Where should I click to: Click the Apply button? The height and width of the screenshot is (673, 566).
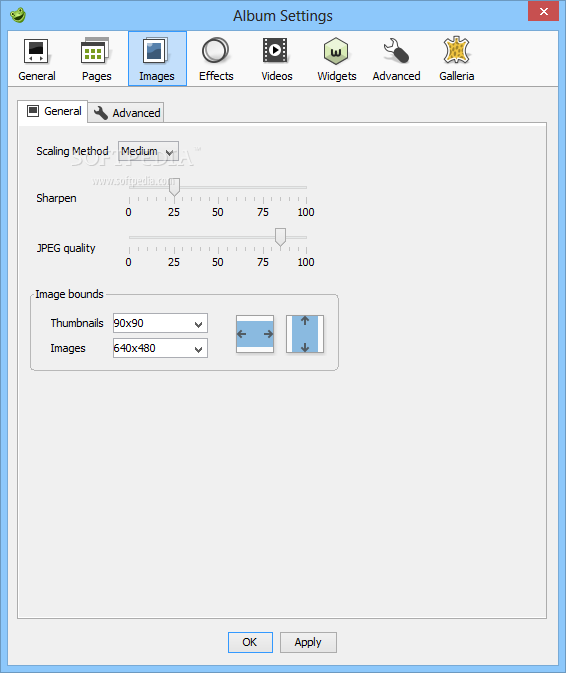[x=308, y=642]
